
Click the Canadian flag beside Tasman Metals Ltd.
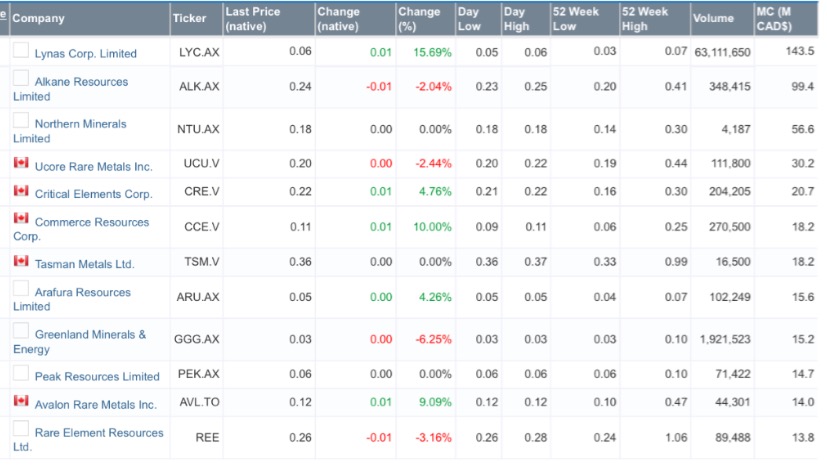point(20,261)
